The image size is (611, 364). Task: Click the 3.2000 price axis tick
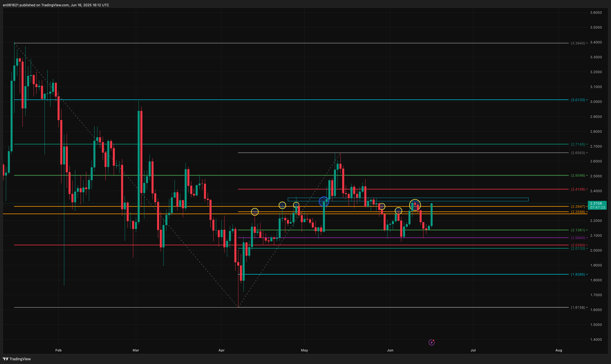point(596,72)
